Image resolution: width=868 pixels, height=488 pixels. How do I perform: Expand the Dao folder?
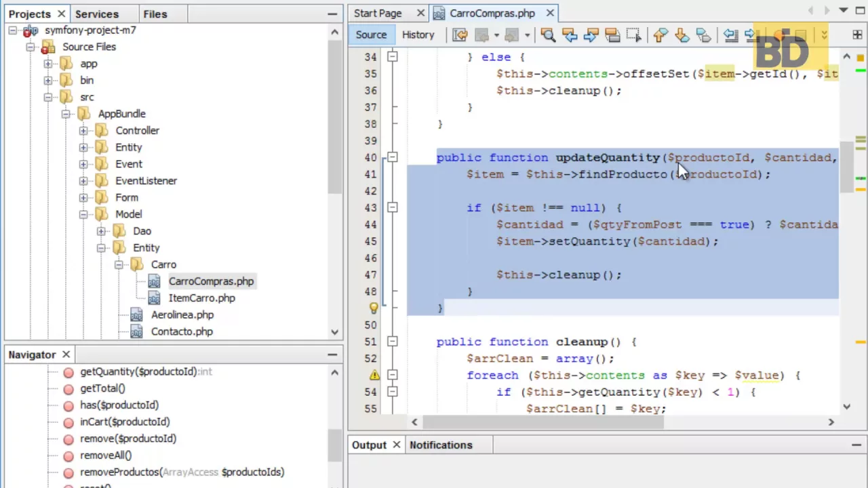101,231
